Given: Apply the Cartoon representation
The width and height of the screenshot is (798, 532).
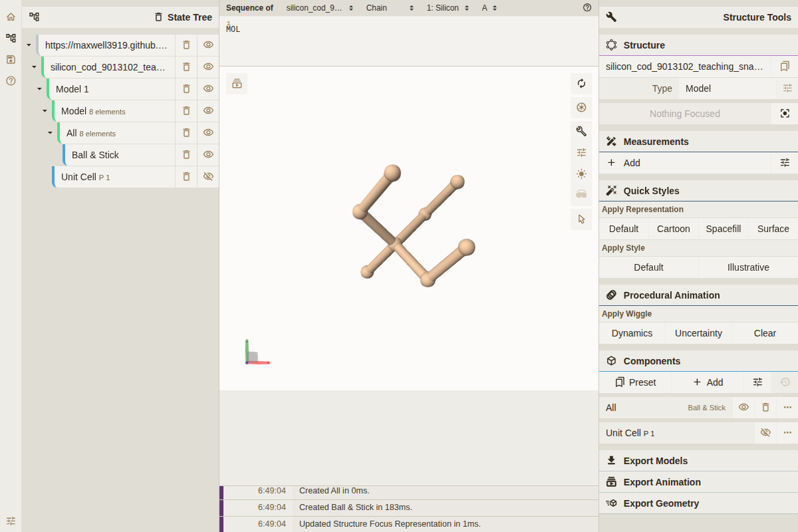Looking at the screenshot, I should click(x=674, y=229).
